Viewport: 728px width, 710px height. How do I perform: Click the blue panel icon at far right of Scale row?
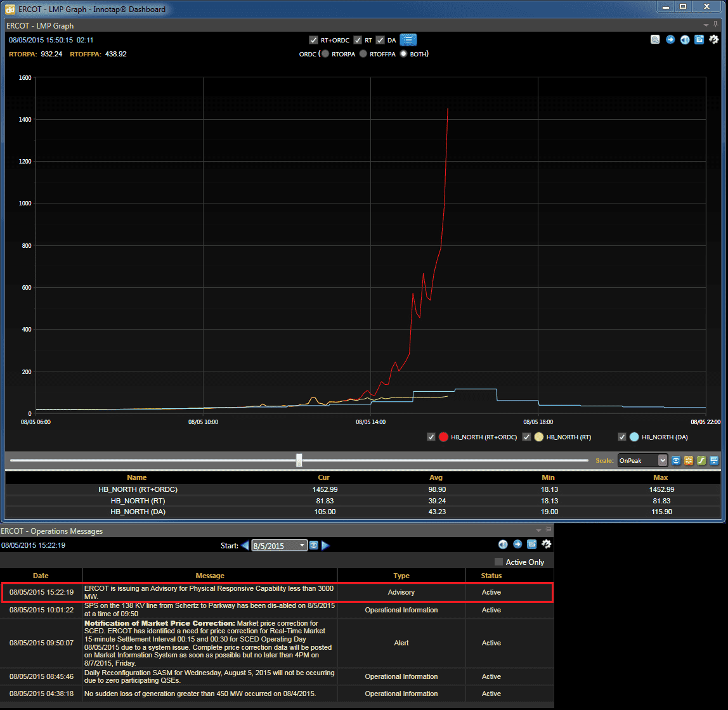tap(714, 460)
